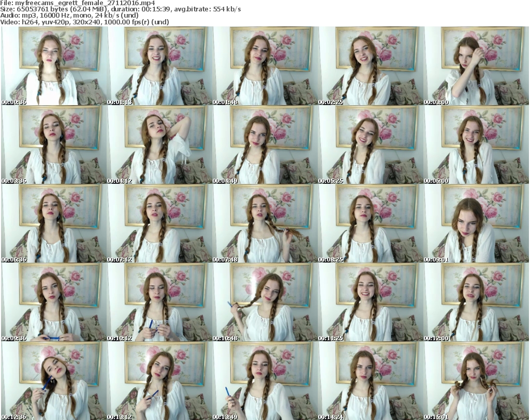Pick the frame stamped 00:11:25

tap(371, 302)
